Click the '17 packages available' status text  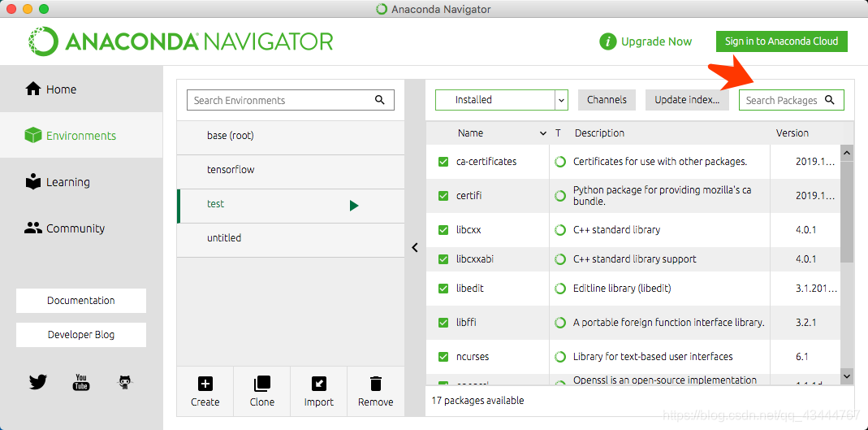pyautogui.click(x=477, y=401)
